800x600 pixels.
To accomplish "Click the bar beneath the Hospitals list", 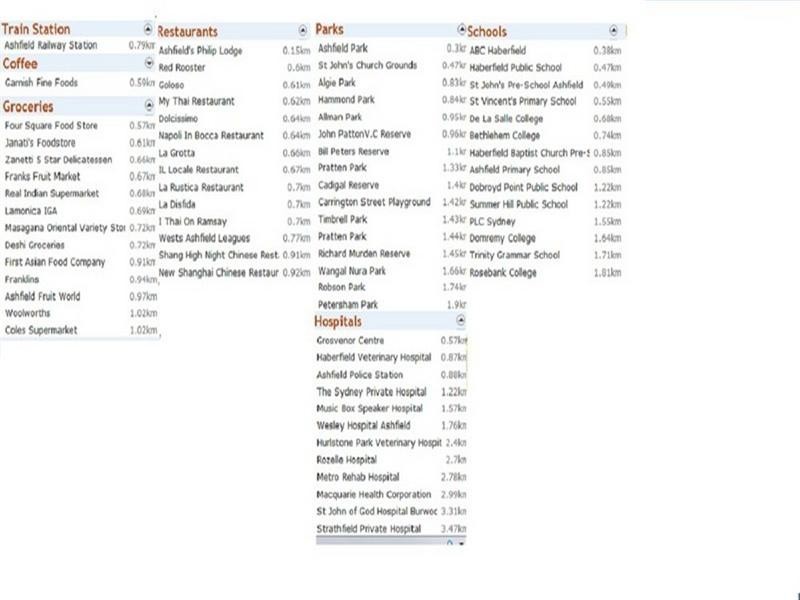I will [x=380, y=542].
